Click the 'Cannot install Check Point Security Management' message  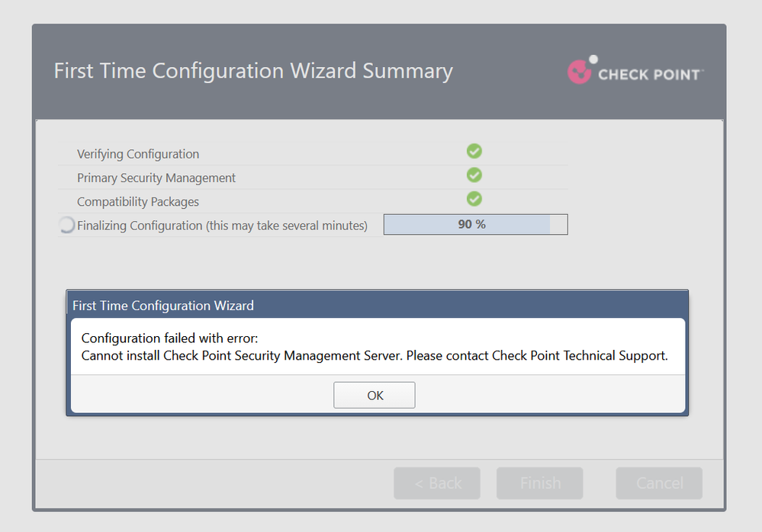(x=375, y=356)
